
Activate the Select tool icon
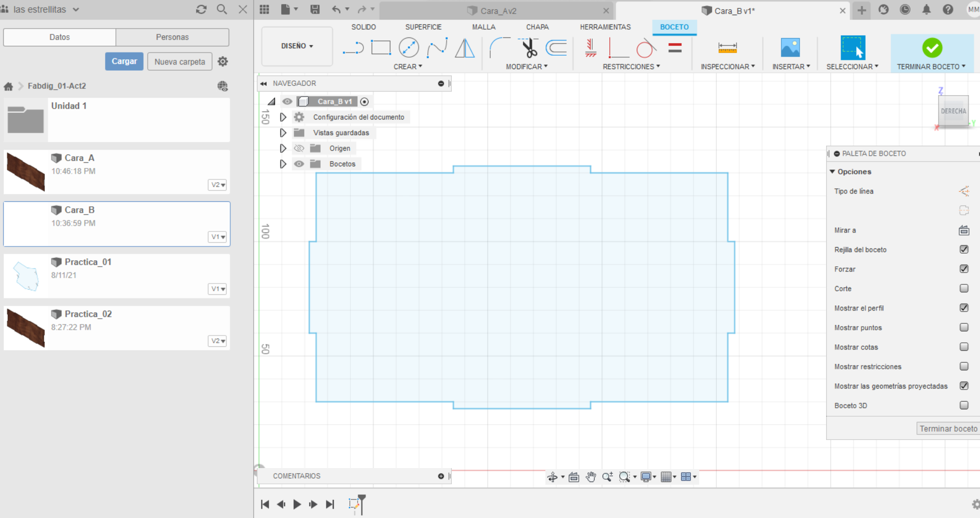pos(853,48)
